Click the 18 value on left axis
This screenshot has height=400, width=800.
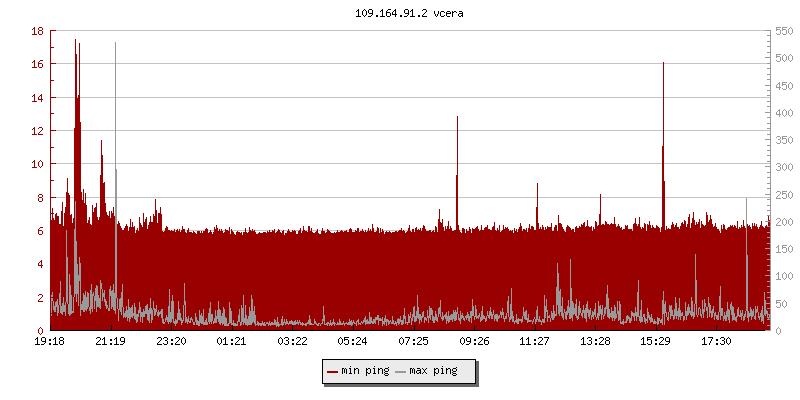(x=36, y=31)
